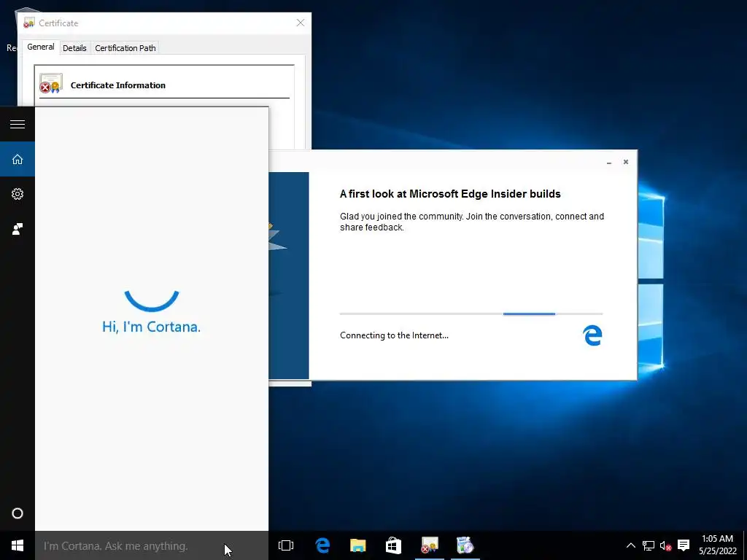Open Cortana Home pane
The height and width of the screenshot is (560, 747).
[18, 159]
